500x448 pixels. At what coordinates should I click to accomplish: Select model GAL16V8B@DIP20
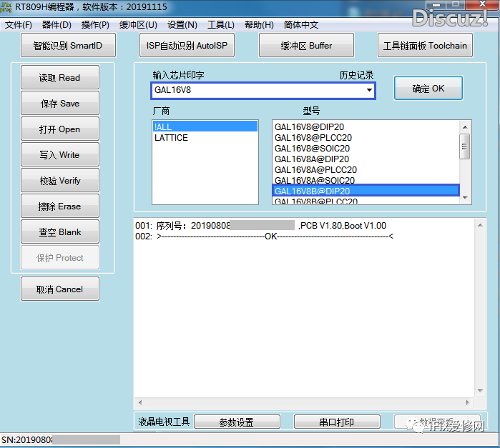coord(366,191)
